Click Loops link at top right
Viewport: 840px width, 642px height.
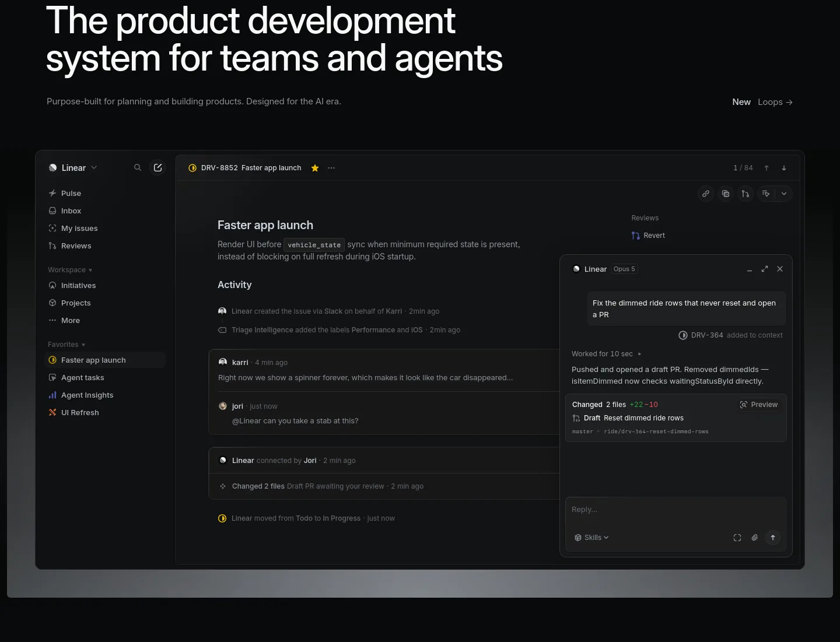(x=775, y=102)
